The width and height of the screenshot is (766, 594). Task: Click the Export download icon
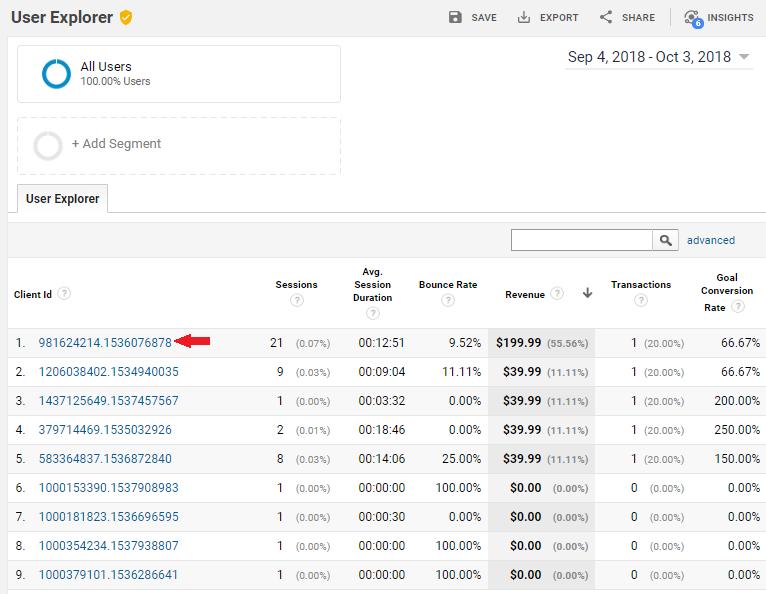click(524, 17)
